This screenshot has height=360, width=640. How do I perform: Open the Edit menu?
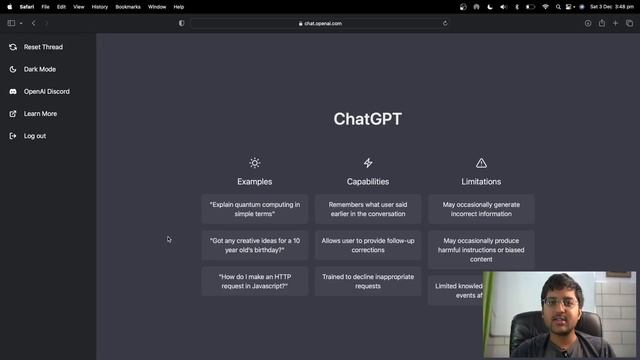[61, 7]
